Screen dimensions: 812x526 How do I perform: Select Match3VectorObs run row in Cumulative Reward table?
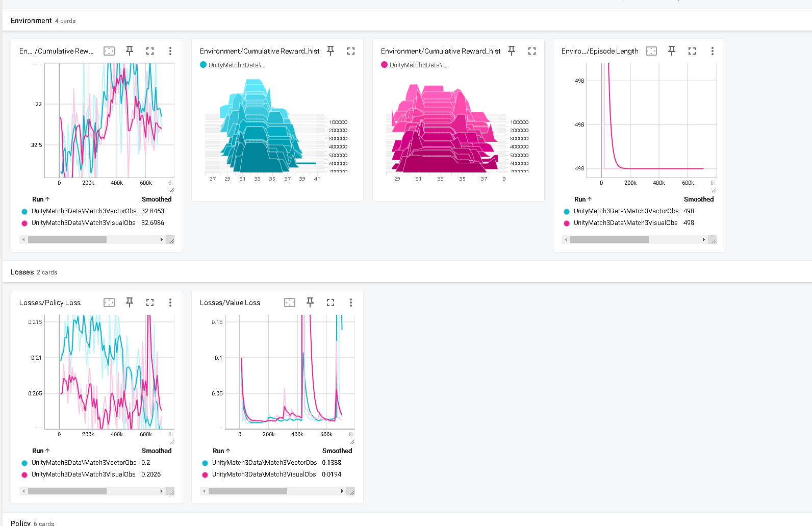pyautogui.click(x=97, y=211)
